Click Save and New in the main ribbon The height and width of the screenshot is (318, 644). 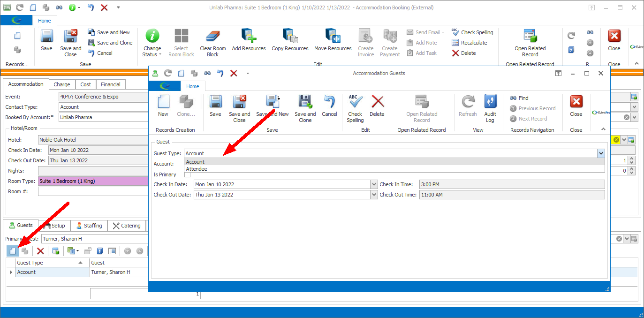pos(109,32)
